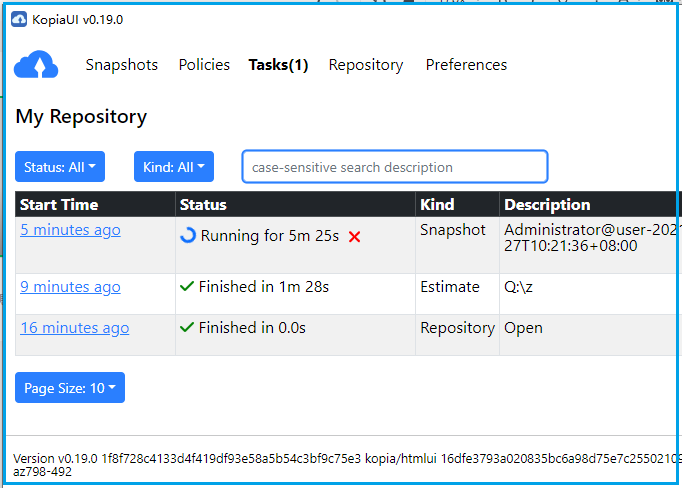The width and height of the screenshot is (682, 488).
Task: Open the Preferences tab
Action: click(466, 65)
